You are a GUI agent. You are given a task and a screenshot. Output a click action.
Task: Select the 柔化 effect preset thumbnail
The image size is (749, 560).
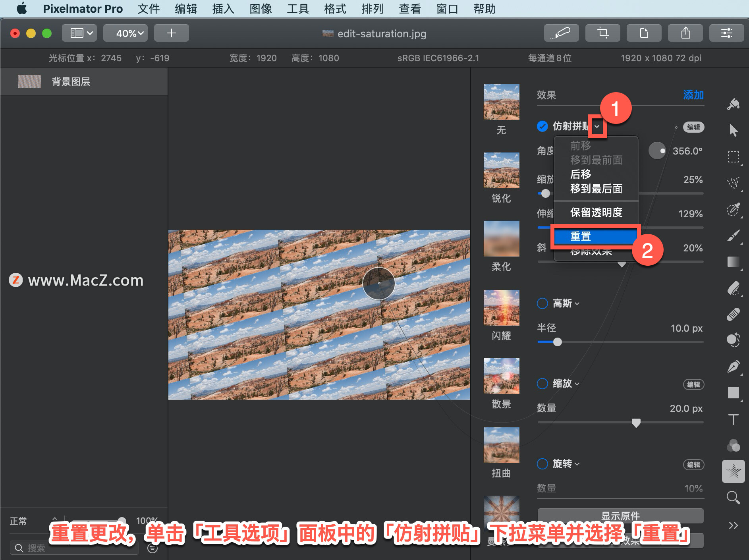pyautogui.click(x=501, y=239)
